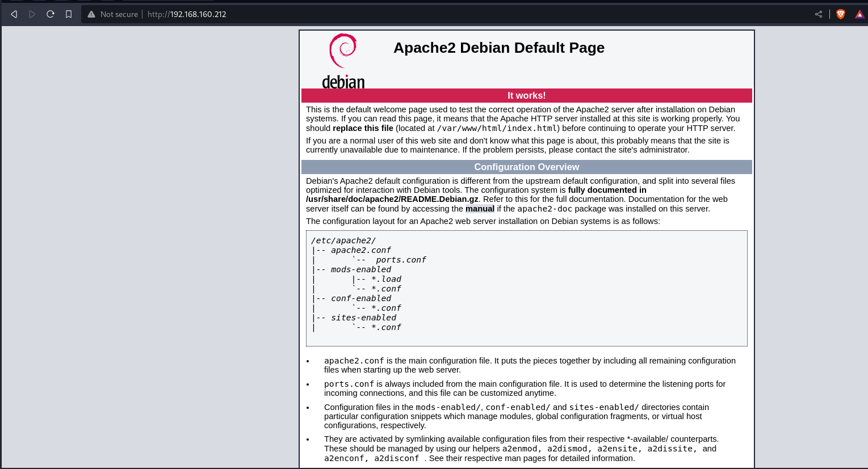The height and width of the screenshot is (469, 868).
Task: Open Brave Shields lion icon
Action: (841, 14)
